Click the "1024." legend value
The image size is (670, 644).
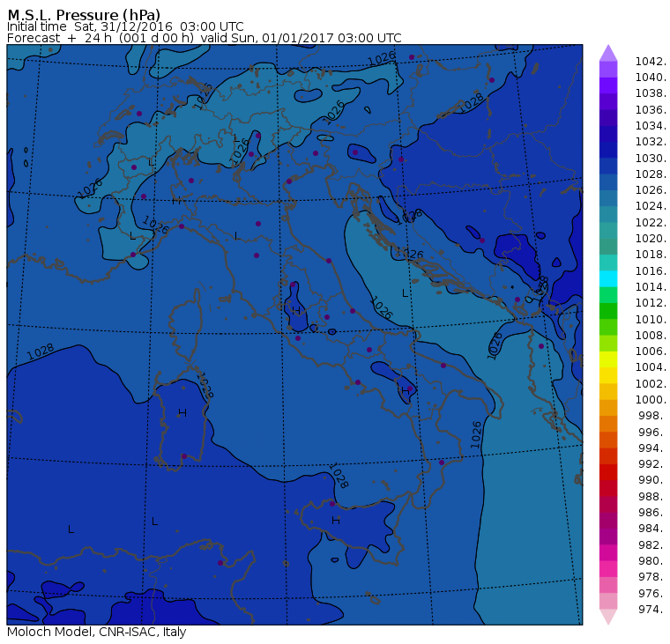pyautogui.click(x=651, y=206)
